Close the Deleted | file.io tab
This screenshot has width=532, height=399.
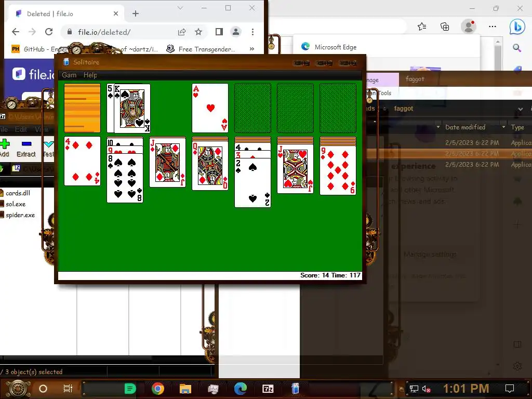pyautogui.click(x=116, y=14)
